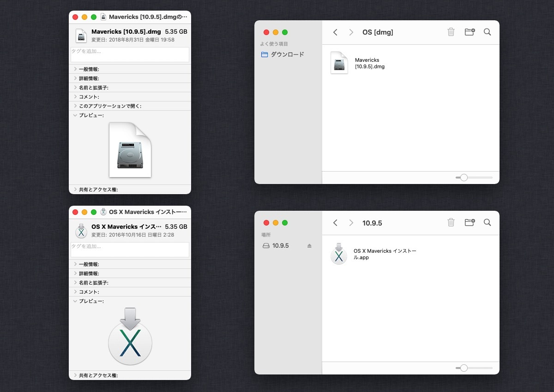554x392 pixels.
Task: Click the trash icon in OS [dmg] window
Action: (451, 32)
